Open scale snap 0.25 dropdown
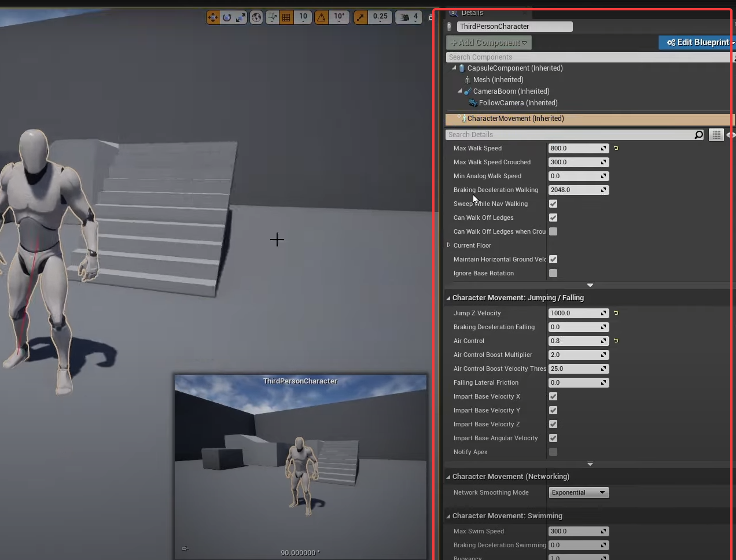Viewport: 736px width, 560px height. point(380,17)
